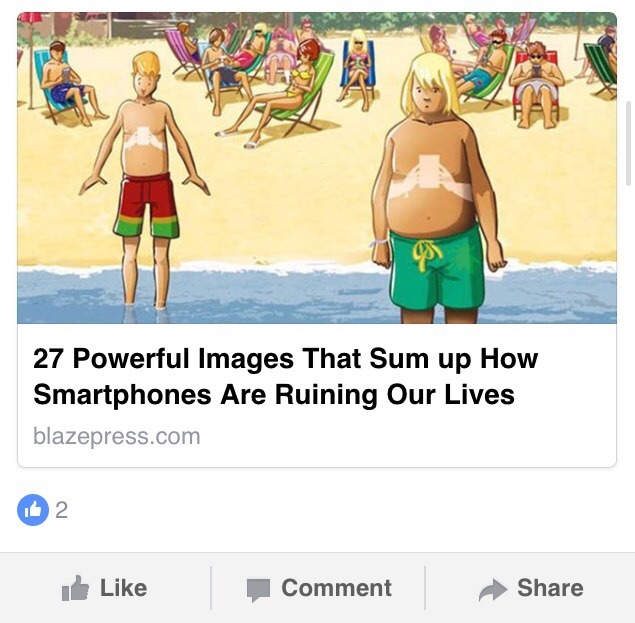
Task: Click the words 'Smartphones Are Ruining Our Lives'
Action: tap(274, 394)
